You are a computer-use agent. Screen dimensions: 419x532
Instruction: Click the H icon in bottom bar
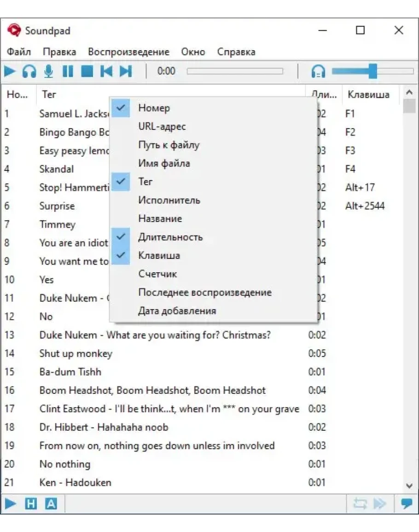pos(30,504)
